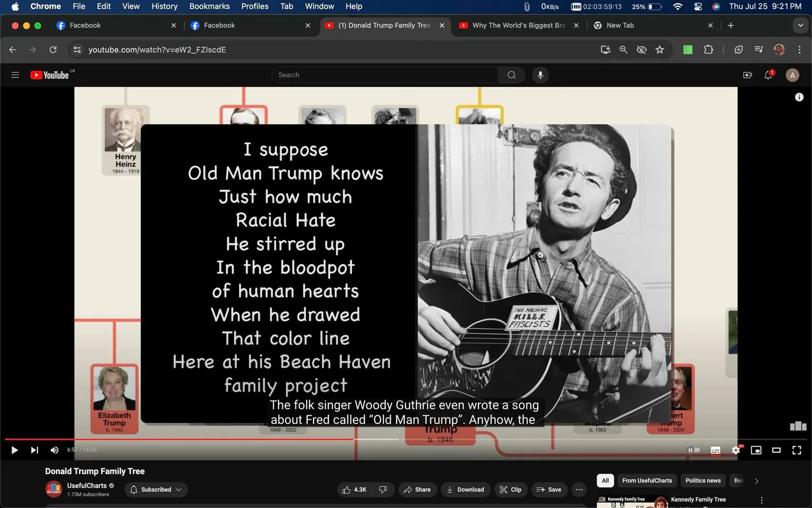The image size is (812, 508).
Task: Open Kennedy Family Tree options menu
Action: click(761, 501)
